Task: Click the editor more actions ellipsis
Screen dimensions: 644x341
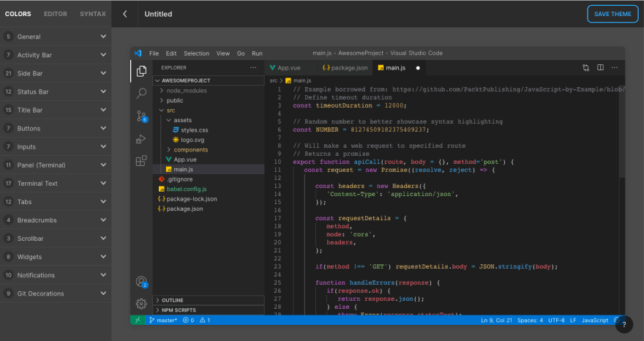Action: pyautogui.click(x=615, y=68)
